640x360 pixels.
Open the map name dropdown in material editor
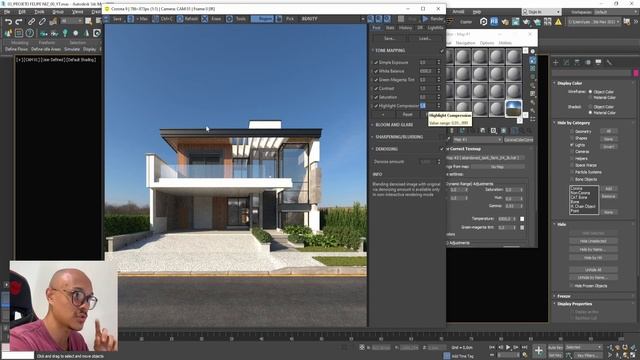[477, 140]
